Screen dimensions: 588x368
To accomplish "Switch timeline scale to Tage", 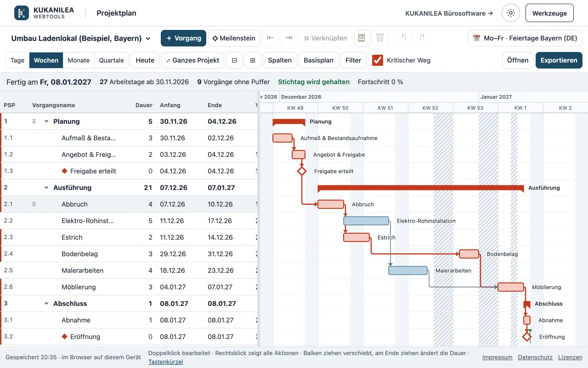I will (x=17, y=60).
